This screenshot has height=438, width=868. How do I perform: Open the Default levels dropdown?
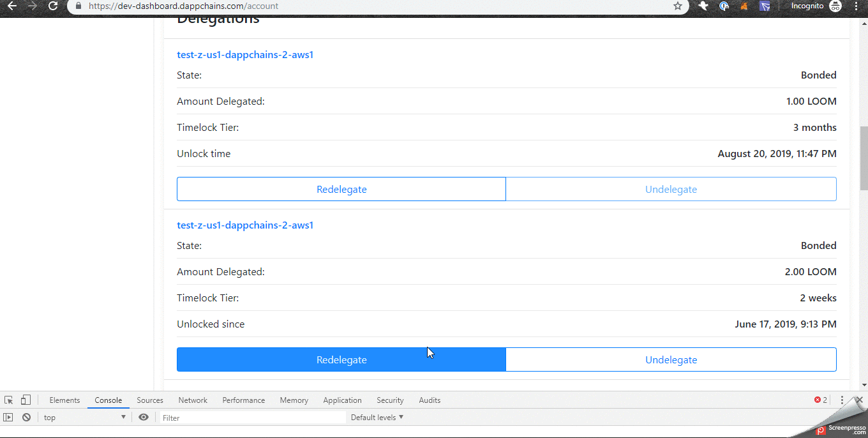(x=377, y=418)
